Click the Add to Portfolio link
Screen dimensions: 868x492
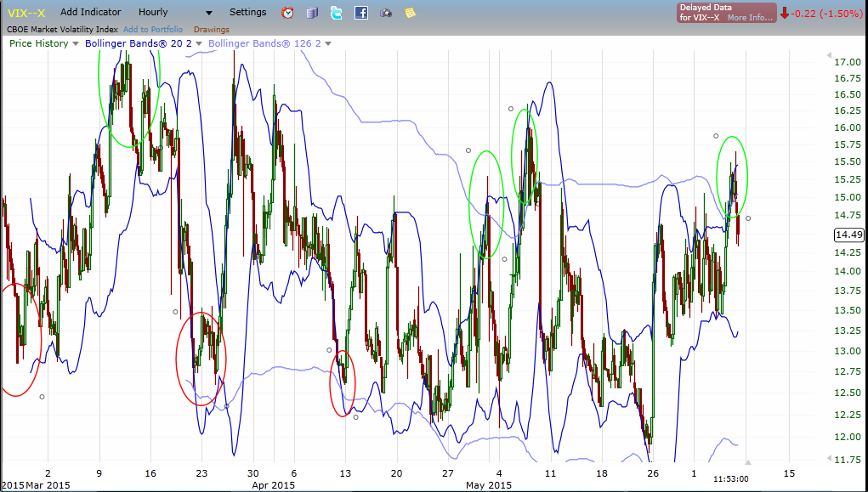153,30
